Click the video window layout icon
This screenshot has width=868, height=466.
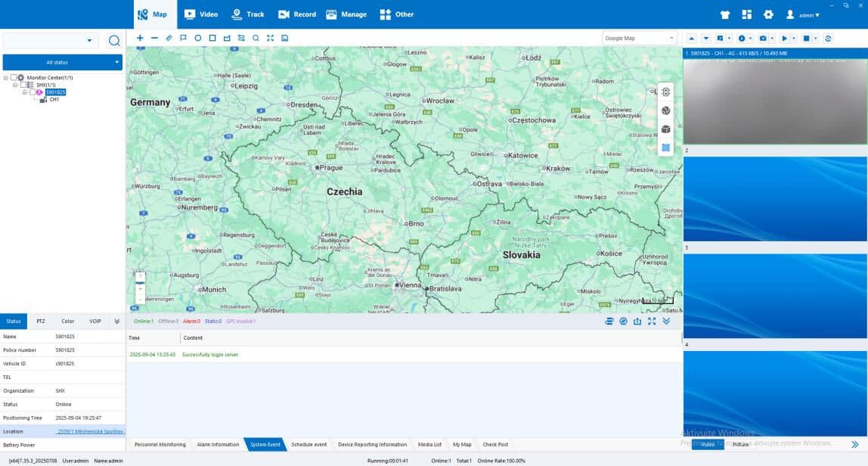[x=721, y=39]
